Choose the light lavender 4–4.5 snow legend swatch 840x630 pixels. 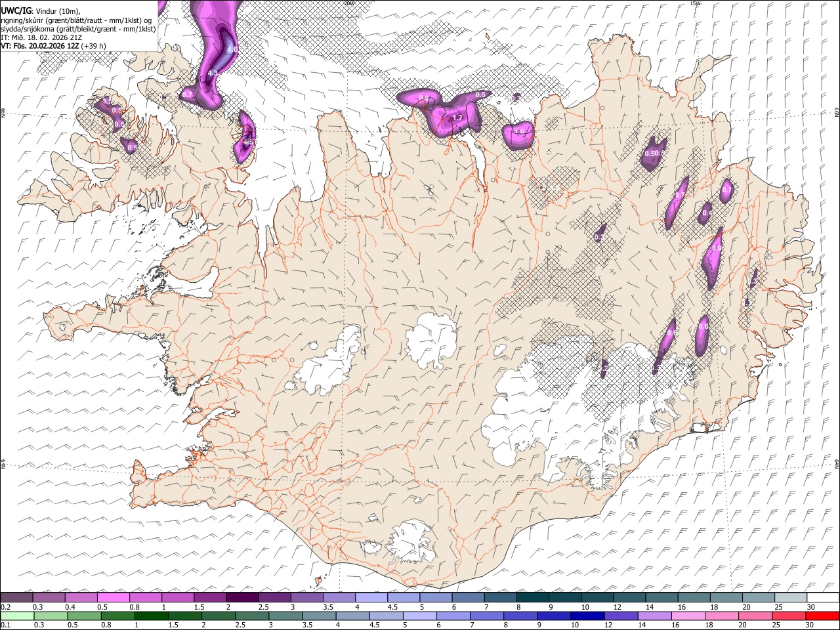click(371, 597)
